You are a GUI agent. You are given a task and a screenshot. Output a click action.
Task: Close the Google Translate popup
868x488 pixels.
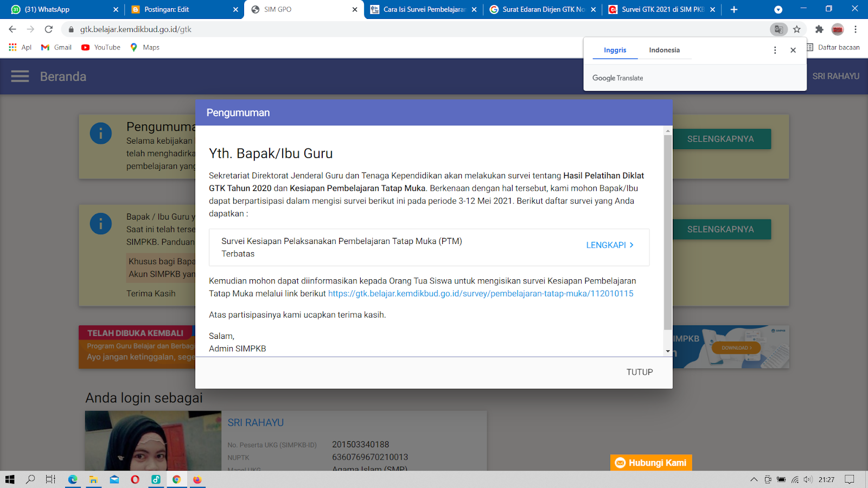(x=793, y=50)
